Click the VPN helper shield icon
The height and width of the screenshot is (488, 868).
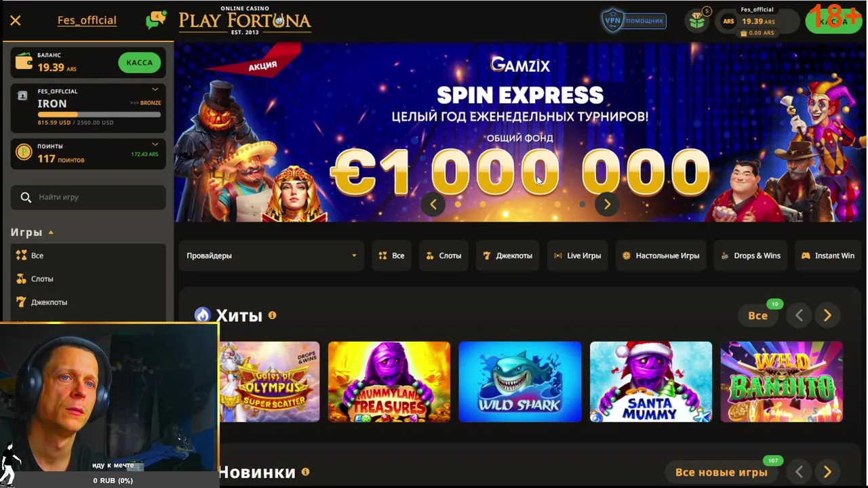coord(612,20)
